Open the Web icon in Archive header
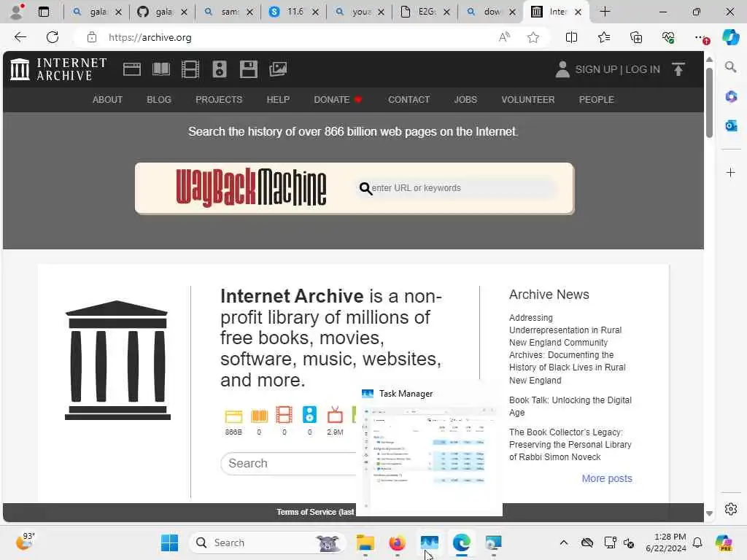 [x=132, y=69]
